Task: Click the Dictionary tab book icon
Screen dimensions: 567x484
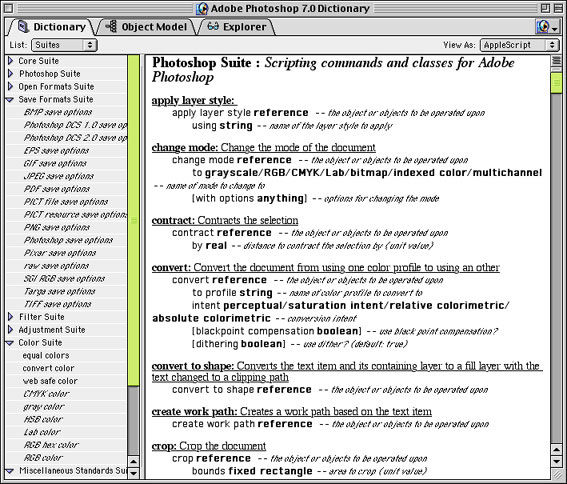Action: (23, 26)
